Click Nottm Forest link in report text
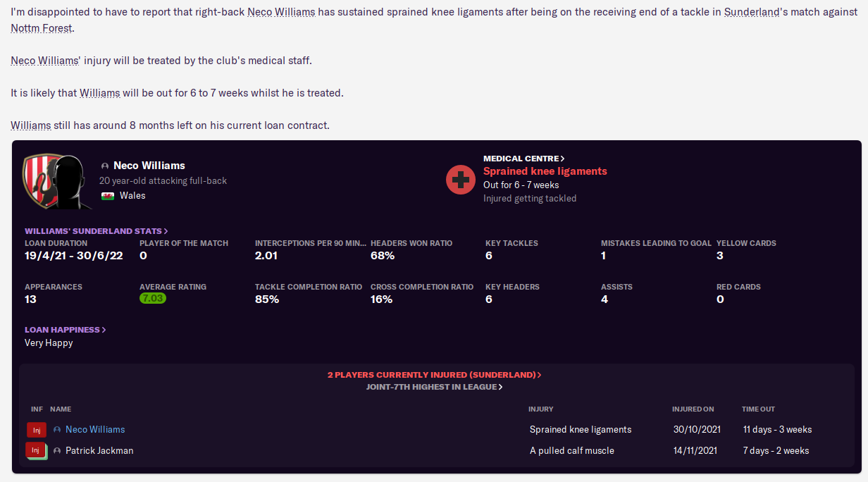 pyautogui.click(x=42, y=28)
